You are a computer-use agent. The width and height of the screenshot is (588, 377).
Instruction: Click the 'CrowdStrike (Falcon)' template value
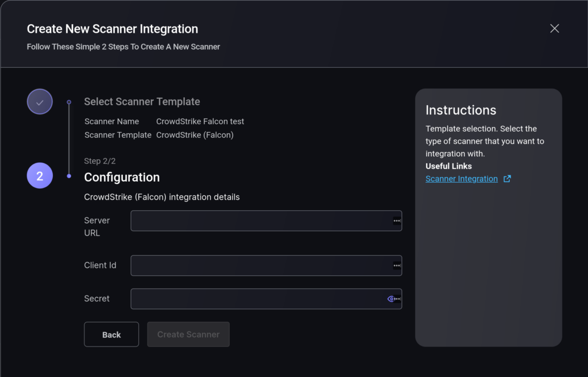pyautogui.click(x=195, y=135)
